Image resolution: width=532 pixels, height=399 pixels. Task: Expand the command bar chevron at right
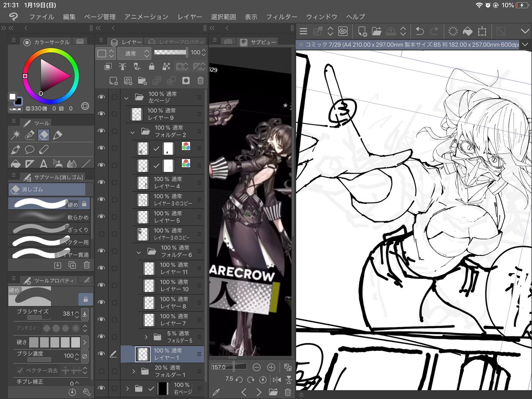[525, 31]
